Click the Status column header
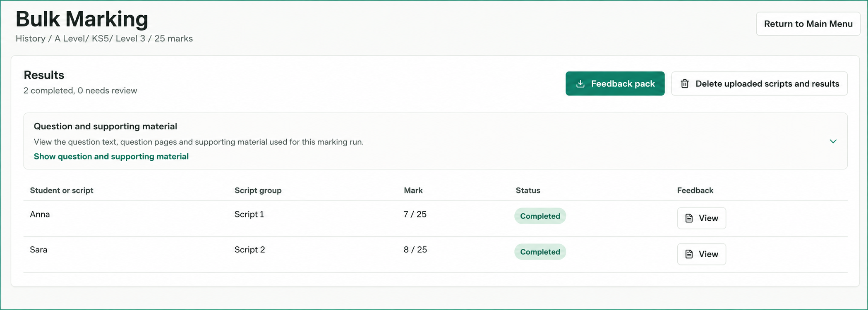Image resolution: width=868 pixels, height=310 pixels. pos(528,190)
